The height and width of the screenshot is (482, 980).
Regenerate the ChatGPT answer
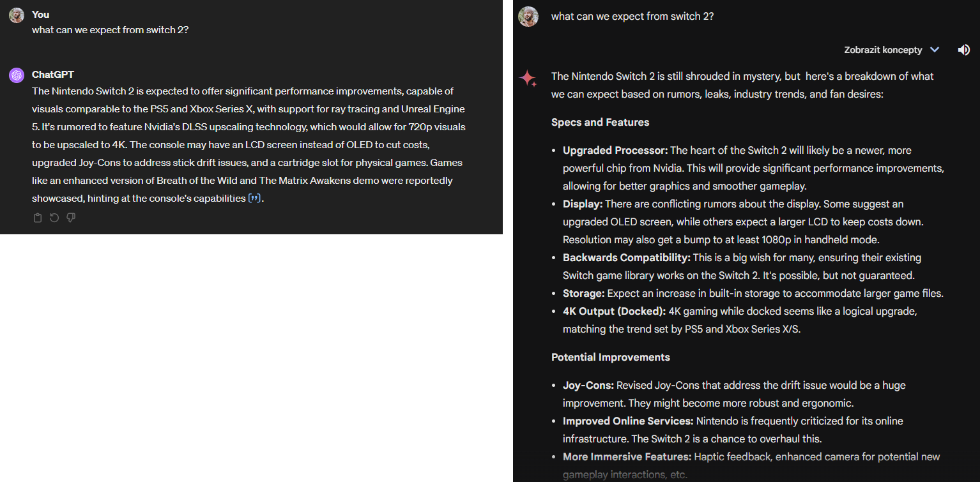(54, 218)
